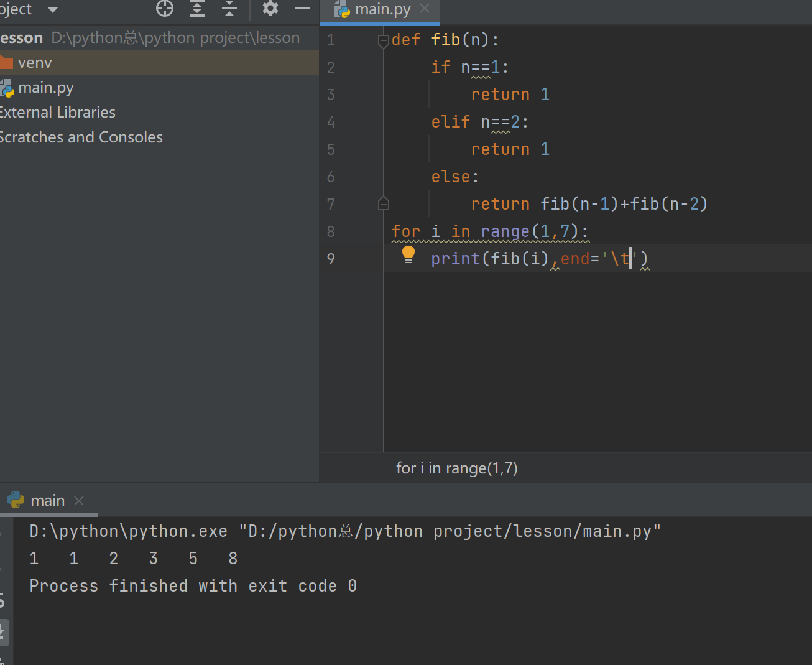Click the Expand All icon in Project toolbar
812x665 pixels.
point(197,9)
